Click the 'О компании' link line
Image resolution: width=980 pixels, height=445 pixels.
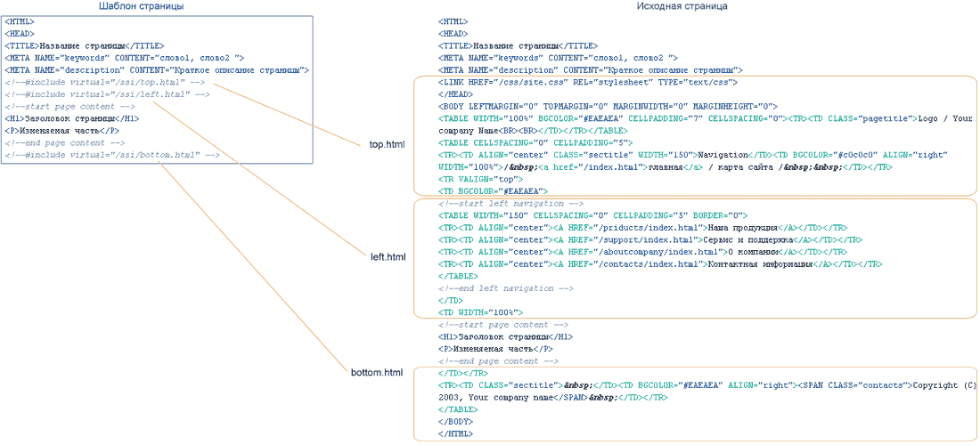tap(642, 252)
